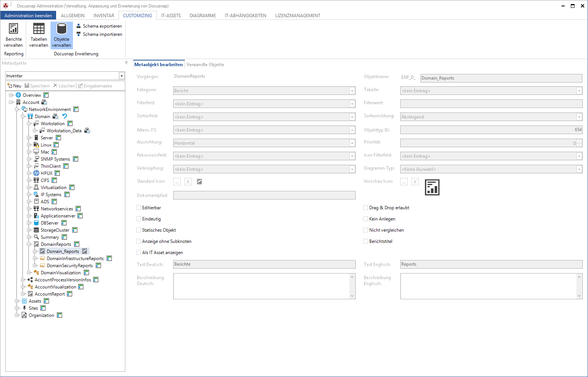Click the Linux penguin icon

[x=36, y=145]
